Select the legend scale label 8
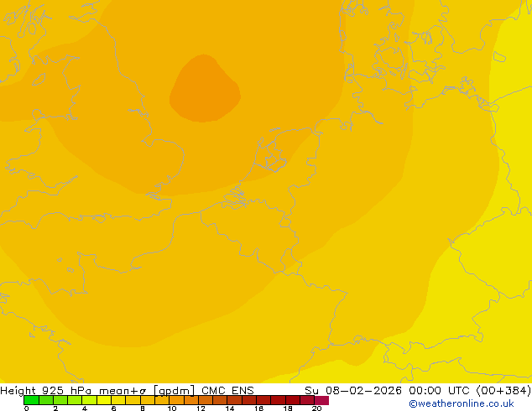 pos(143,408)
